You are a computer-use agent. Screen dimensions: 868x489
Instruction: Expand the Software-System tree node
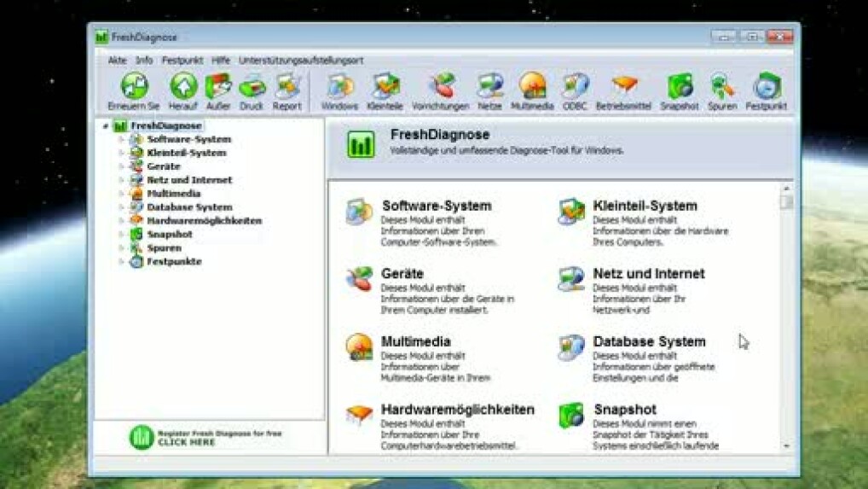121,139
